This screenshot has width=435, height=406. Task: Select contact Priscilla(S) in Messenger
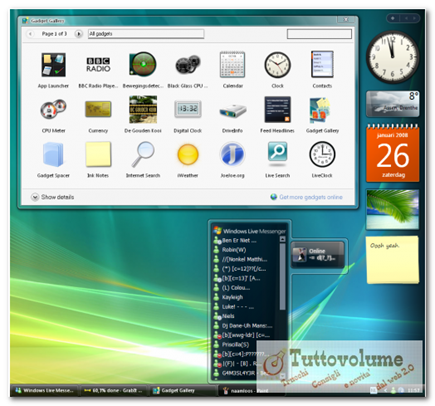coord(235,344)
